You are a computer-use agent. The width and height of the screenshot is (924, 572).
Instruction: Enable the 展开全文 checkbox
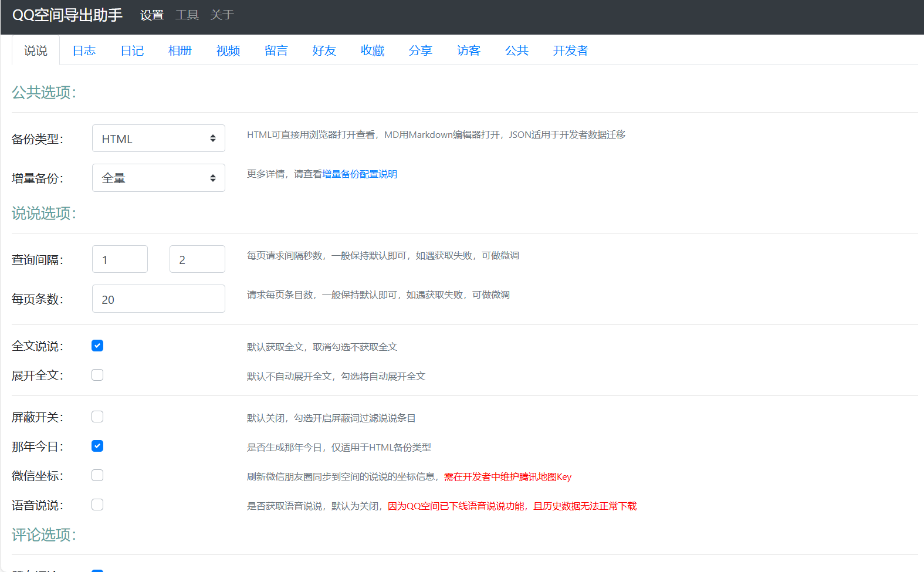click(97, 375)
